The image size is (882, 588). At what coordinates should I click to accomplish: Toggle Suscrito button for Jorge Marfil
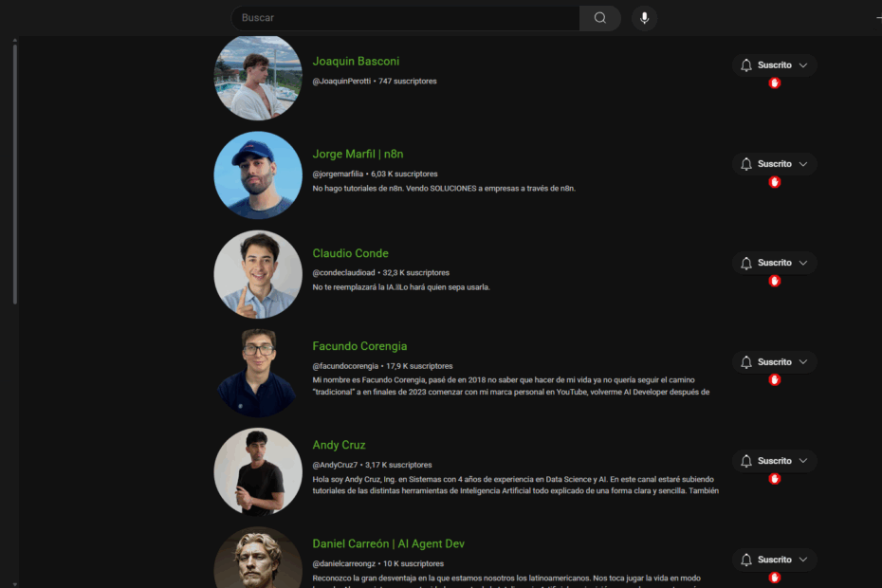coord(775,164)
